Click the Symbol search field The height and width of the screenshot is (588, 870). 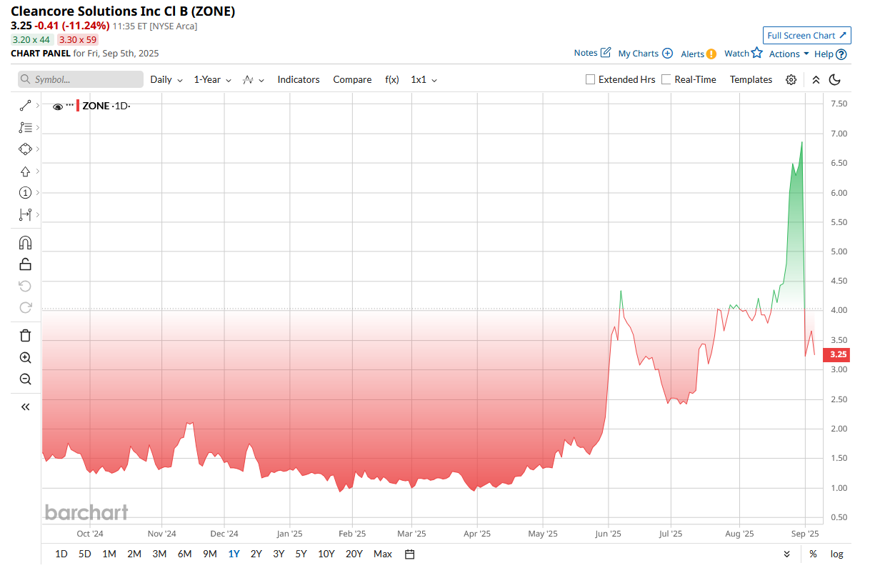(81, 79)
